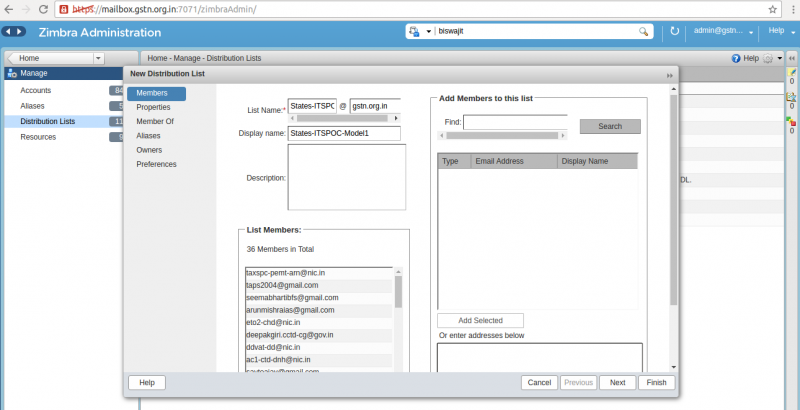Viewport: 800px width, 410px height.
Task: Click the Find members input field
Action: click(x=515, y=122)
